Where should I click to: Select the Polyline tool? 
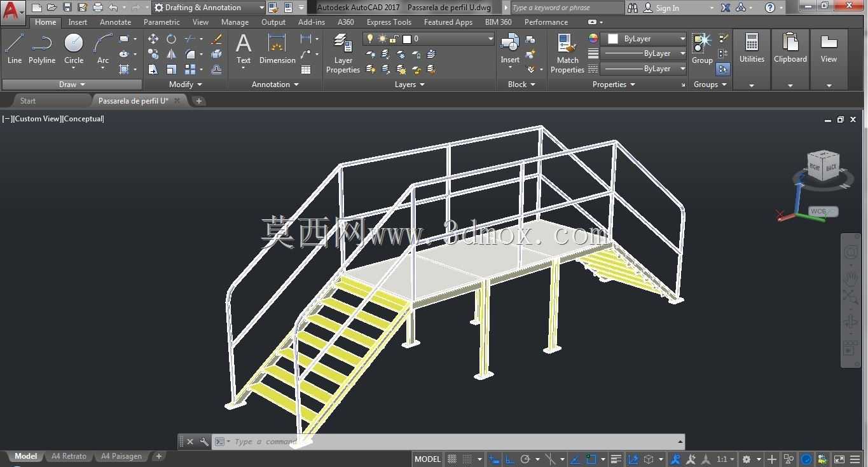pos(42,49)
